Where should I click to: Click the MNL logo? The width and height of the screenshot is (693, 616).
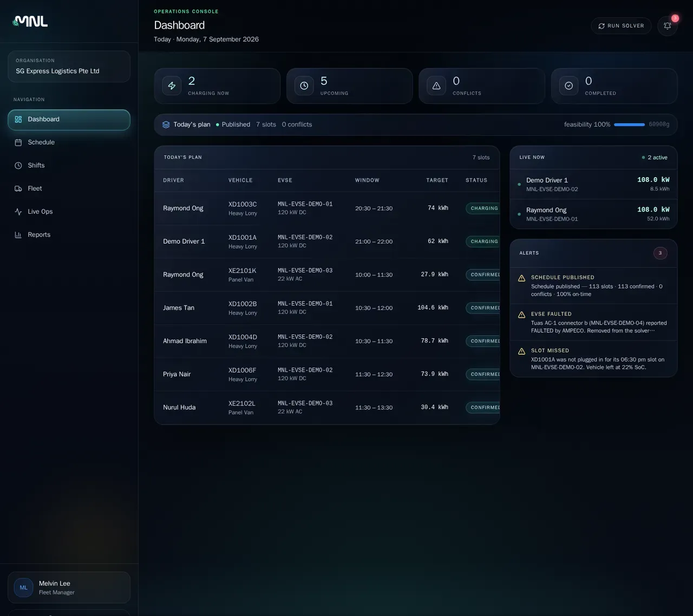(30, 21)
